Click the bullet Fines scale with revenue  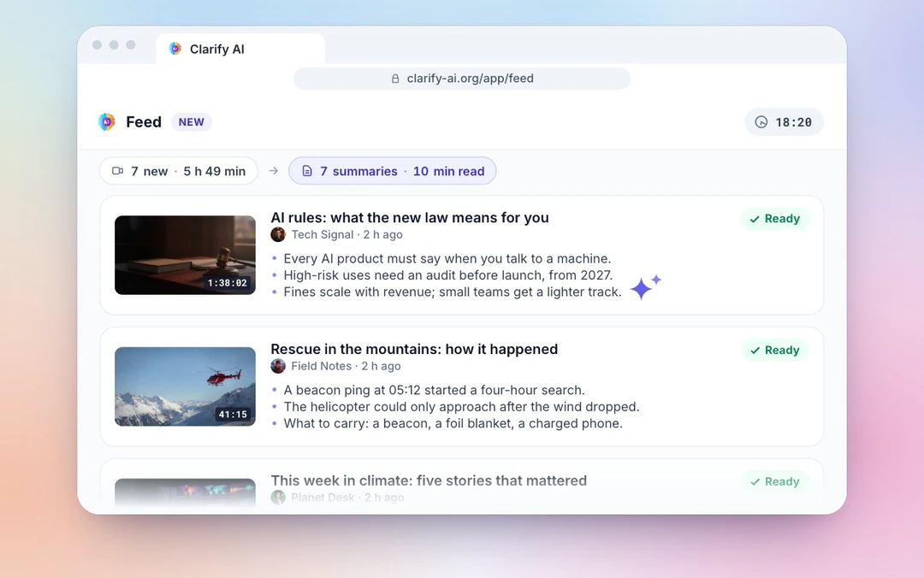tap(453, 292)
